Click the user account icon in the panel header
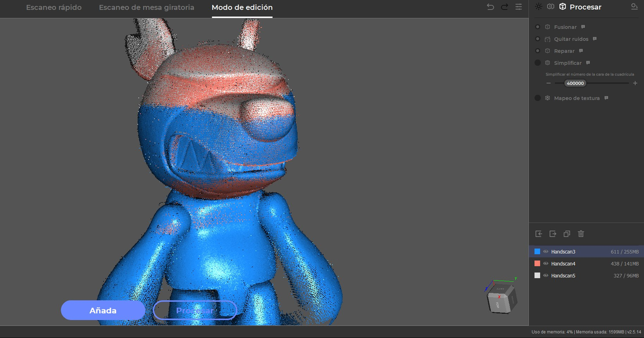The height and width of the screenshot is (338, 644). coord(634,7)
